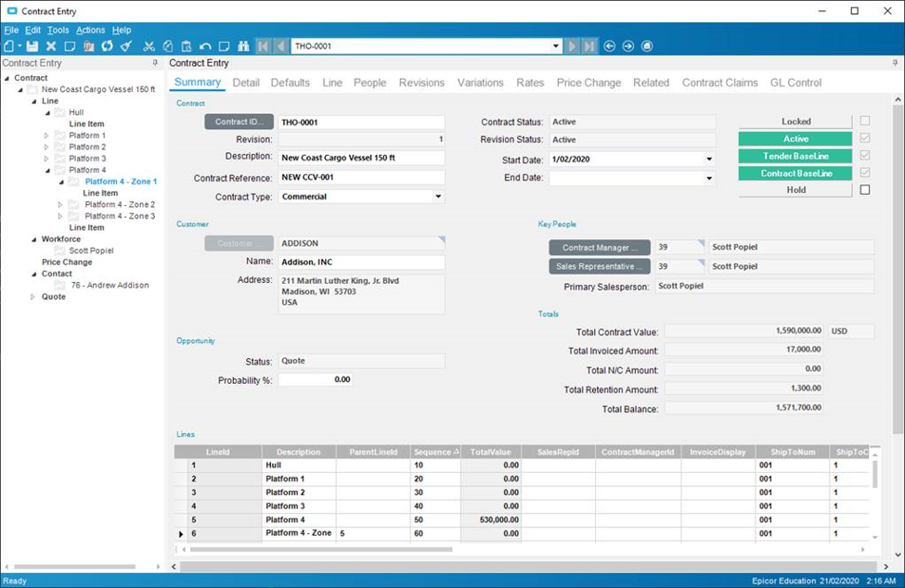Go to the next record navigation arrow

pos(572,46)
